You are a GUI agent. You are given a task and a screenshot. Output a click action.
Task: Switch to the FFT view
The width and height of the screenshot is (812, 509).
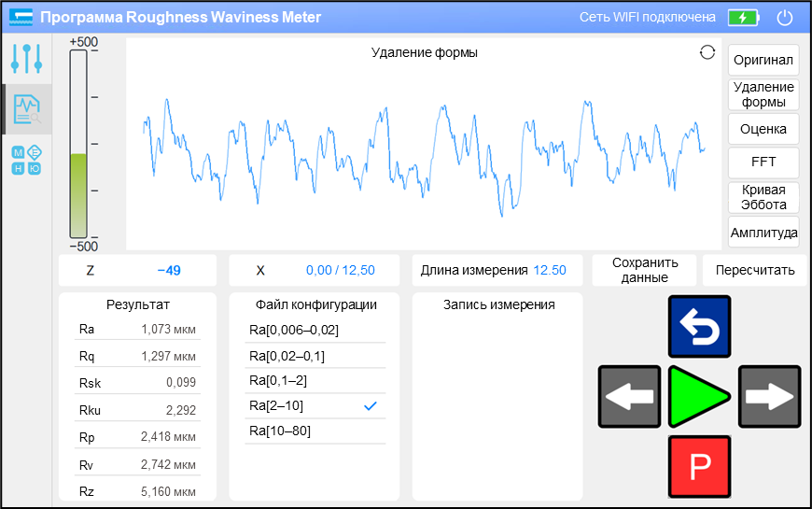[x=763, y=162]
